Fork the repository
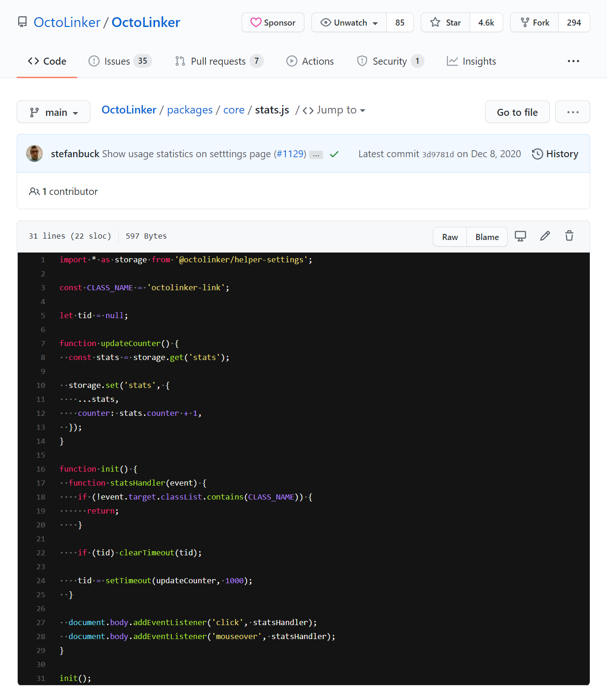 (x=534, y=22)
